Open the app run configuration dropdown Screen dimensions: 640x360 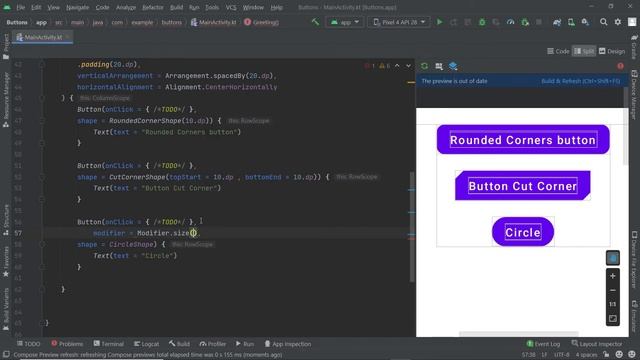(345, 22)
